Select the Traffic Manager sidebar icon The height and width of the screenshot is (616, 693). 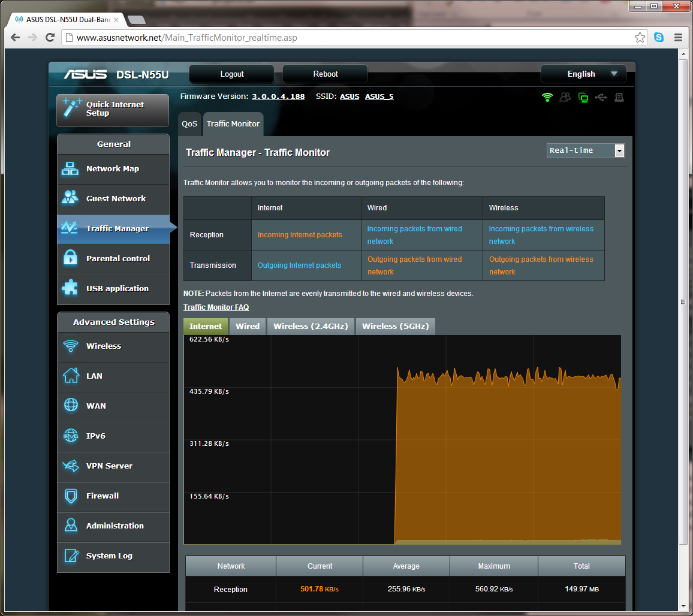(x=72, y=229)
